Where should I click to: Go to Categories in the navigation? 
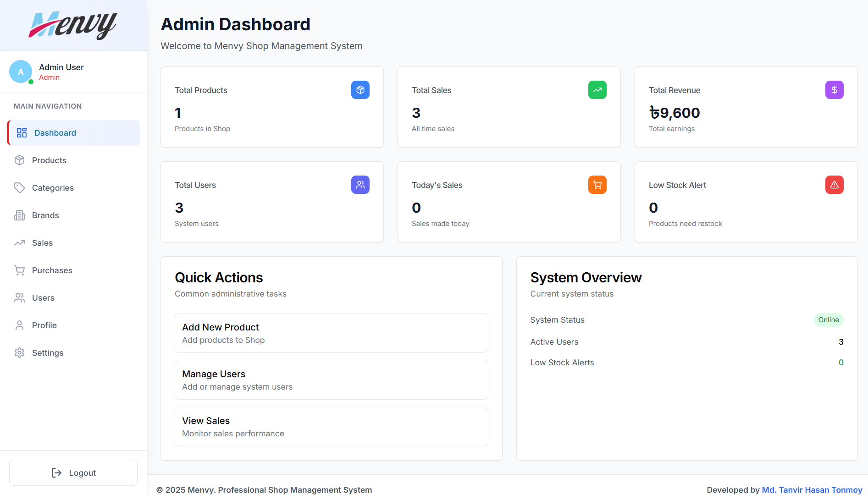pyautogui.click(x=53, y=188)
